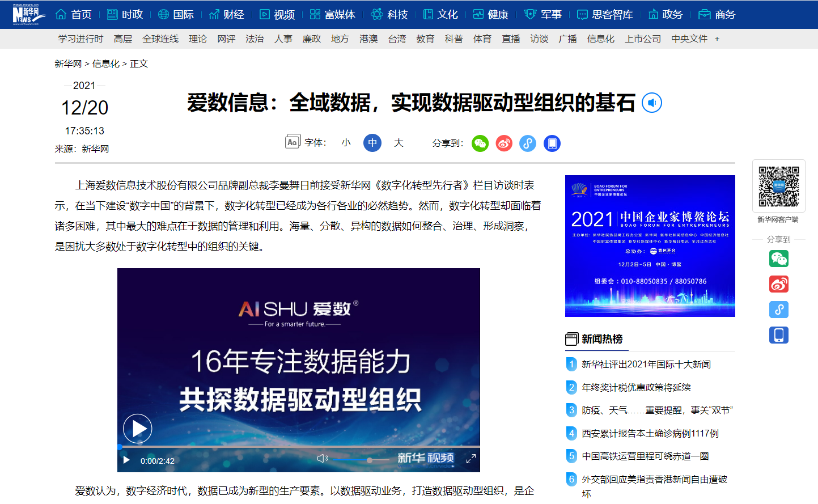Open the 商务 channel

(x=717, y=14)
